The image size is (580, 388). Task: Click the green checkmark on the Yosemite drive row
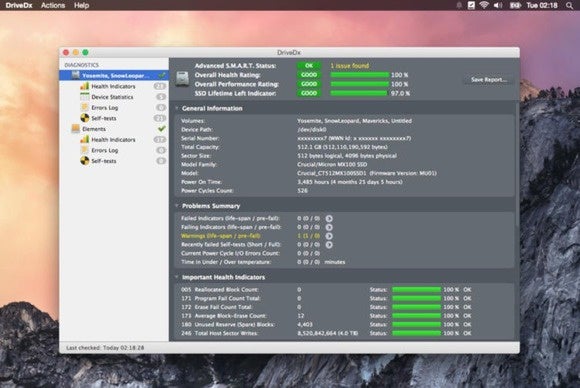162,75
